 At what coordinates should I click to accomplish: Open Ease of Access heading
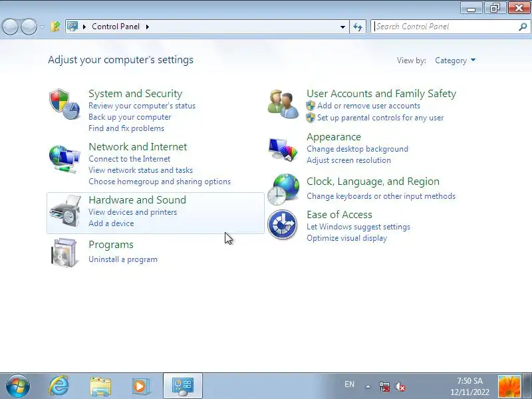339,215
